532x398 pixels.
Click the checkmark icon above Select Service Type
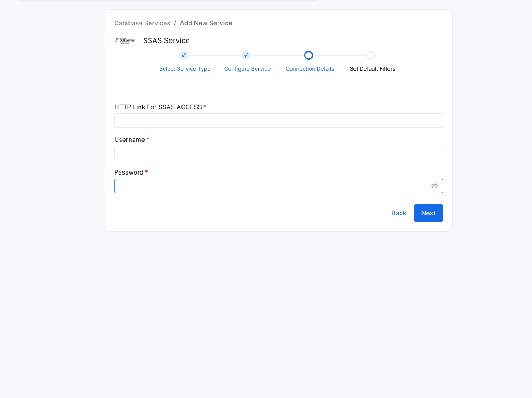[184, 55]
